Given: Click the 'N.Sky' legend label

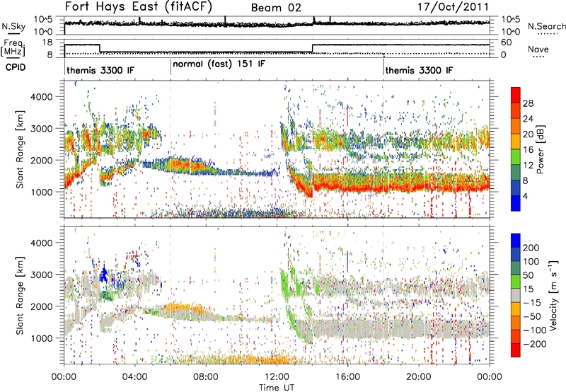Looking at the screenshot, I should pos(13,27).
